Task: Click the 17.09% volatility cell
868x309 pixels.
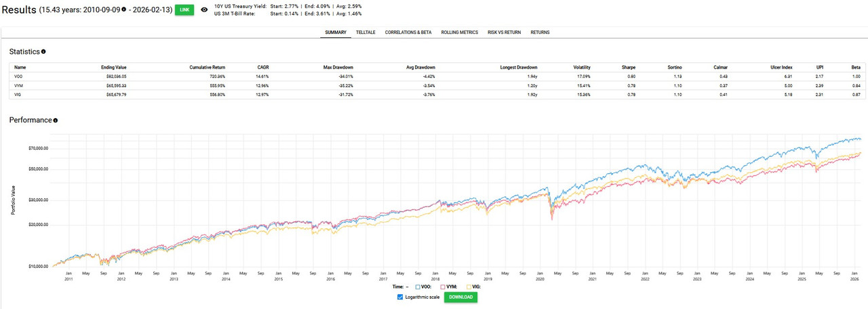Action: pyautogui.click(x=583, y=77)
